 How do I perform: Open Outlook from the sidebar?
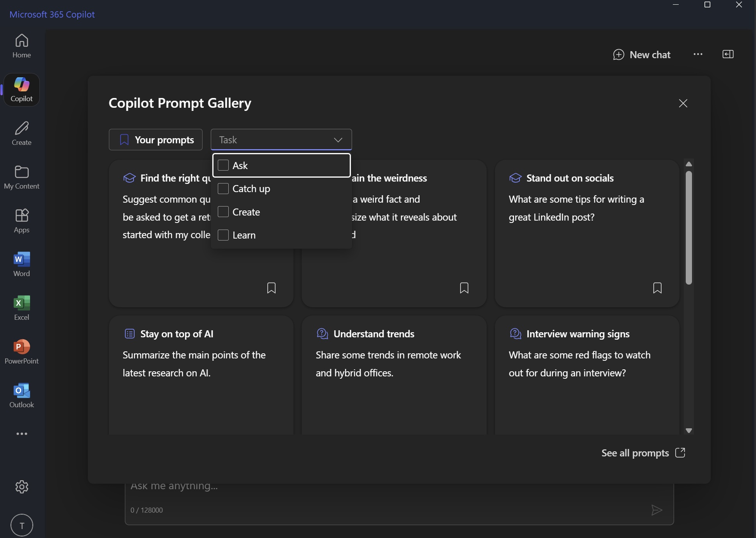pyautogui.click(x=21, y=395)
